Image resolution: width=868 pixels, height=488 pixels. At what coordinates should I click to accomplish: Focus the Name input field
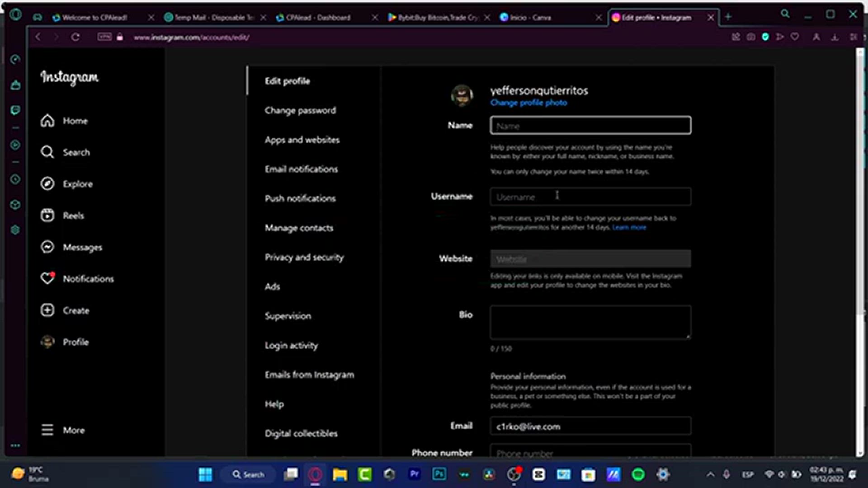590,125
